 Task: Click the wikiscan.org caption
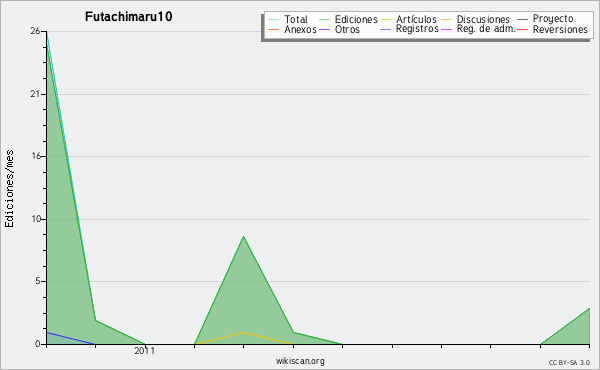pyautogui.click(x=300, y=361)
